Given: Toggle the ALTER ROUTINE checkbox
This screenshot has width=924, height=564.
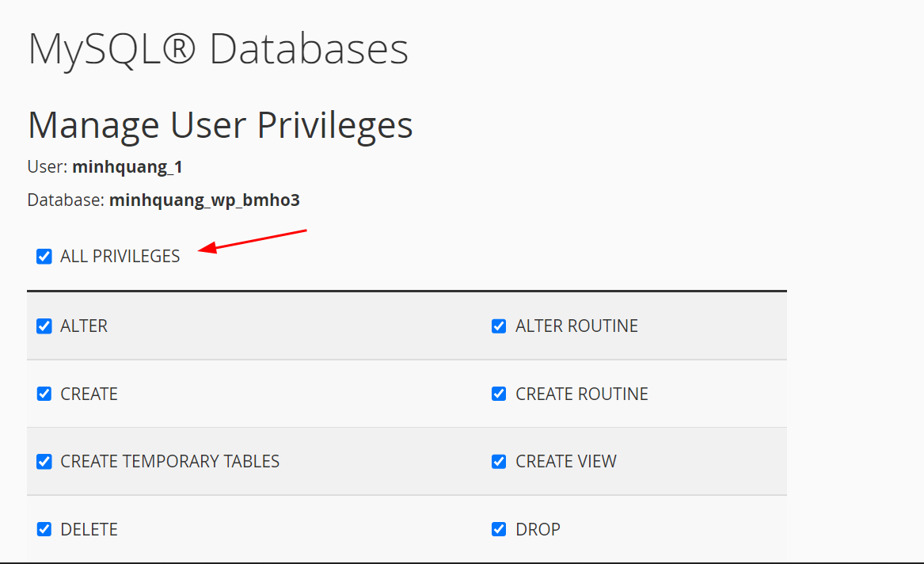Looking at the screenshot, I should [498, 326].
